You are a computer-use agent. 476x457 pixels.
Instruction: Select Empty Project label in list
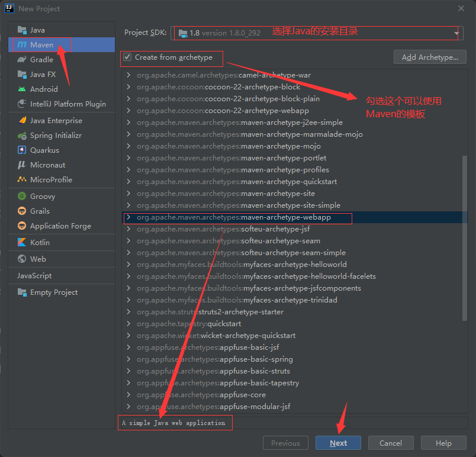pos(54,292)
